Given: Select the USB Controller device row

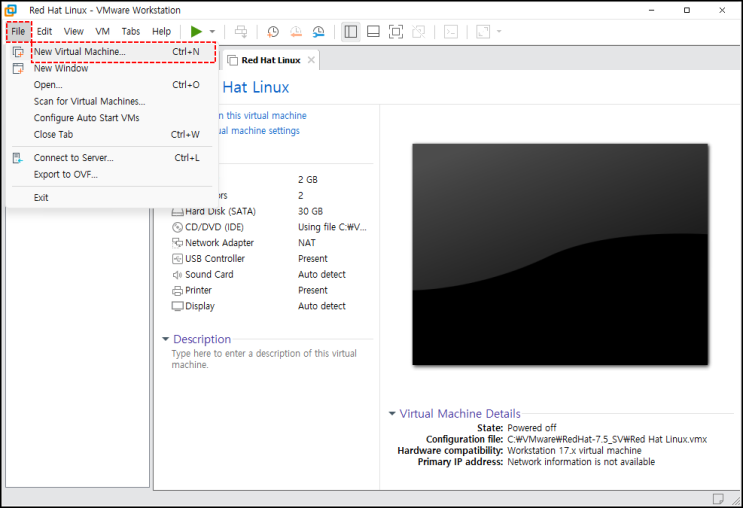Looking at the screenshot, I should point(271,259).
